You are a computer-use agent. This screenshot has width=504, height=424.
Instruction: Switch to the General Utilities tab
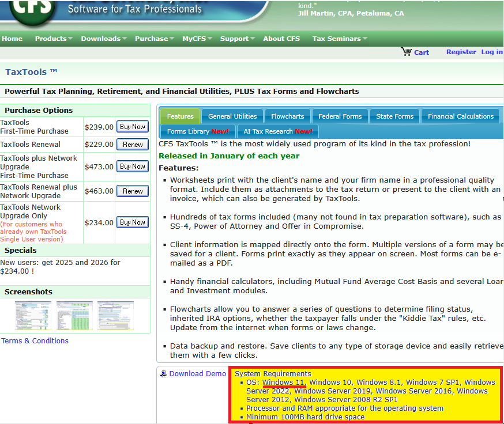(232, 116)
